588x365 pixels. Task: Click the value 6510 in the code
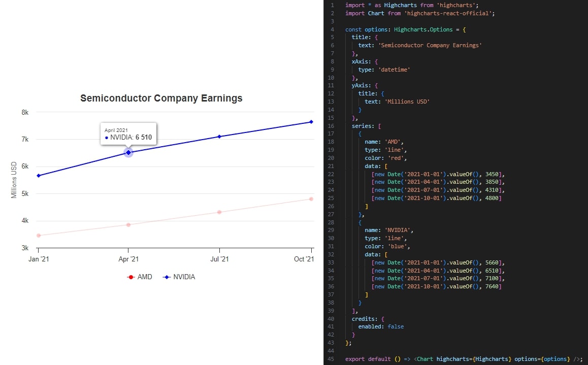[x=492, y=271]
